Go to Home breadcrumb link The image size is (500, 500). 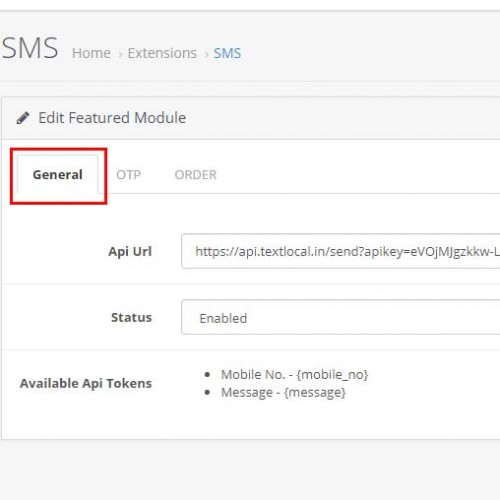91,53
